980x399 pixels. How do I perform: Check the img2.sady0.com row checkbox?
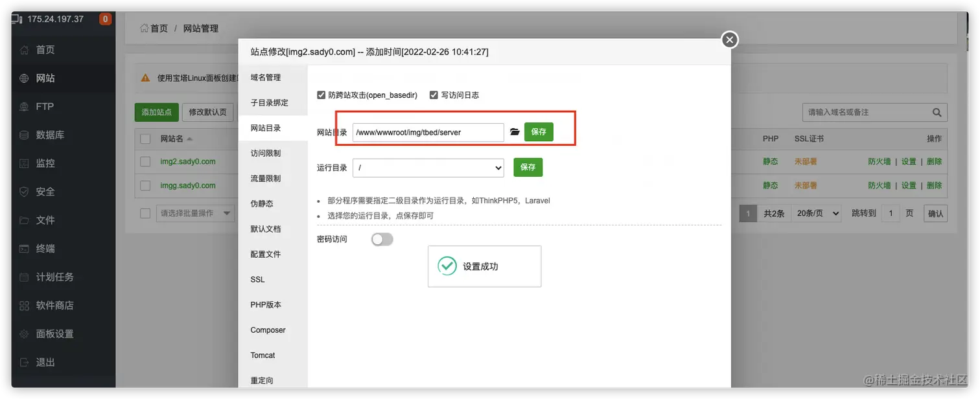[x=146, y=162]
